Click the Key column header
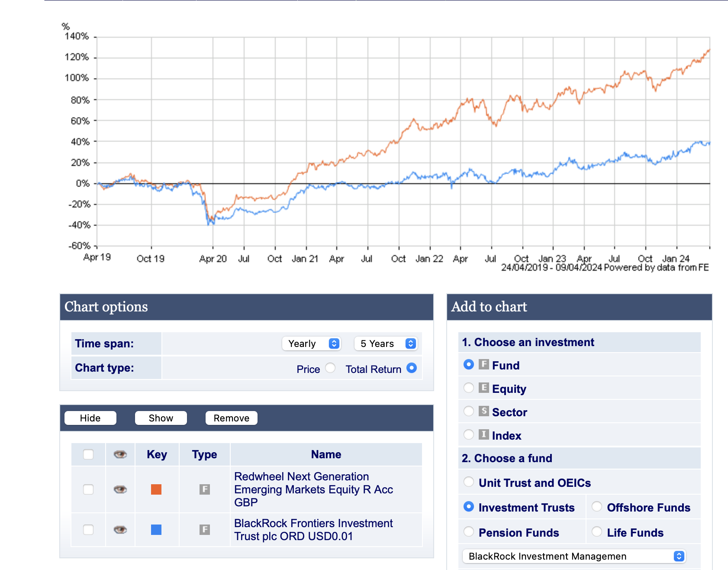Viewport: 728px width, 570px height. tap(157, 454)
